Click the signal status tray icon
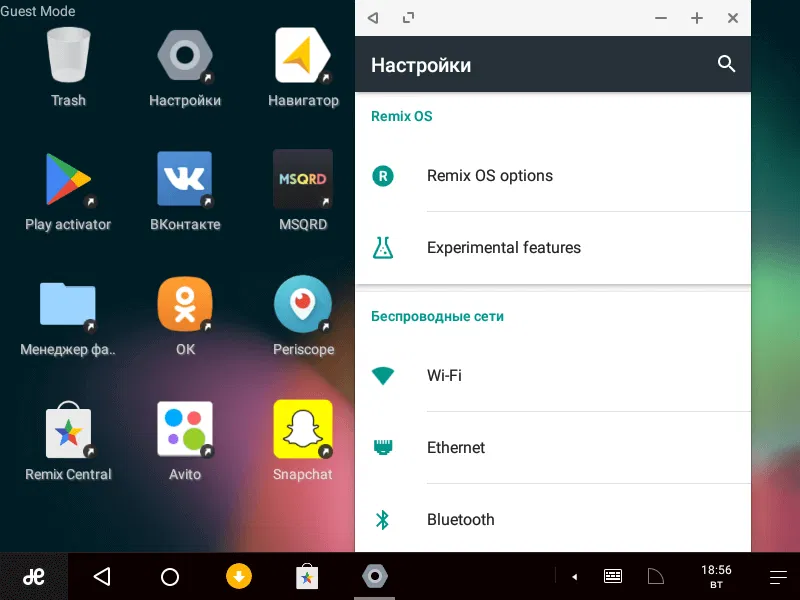800x600 pixels. [656, 577]
